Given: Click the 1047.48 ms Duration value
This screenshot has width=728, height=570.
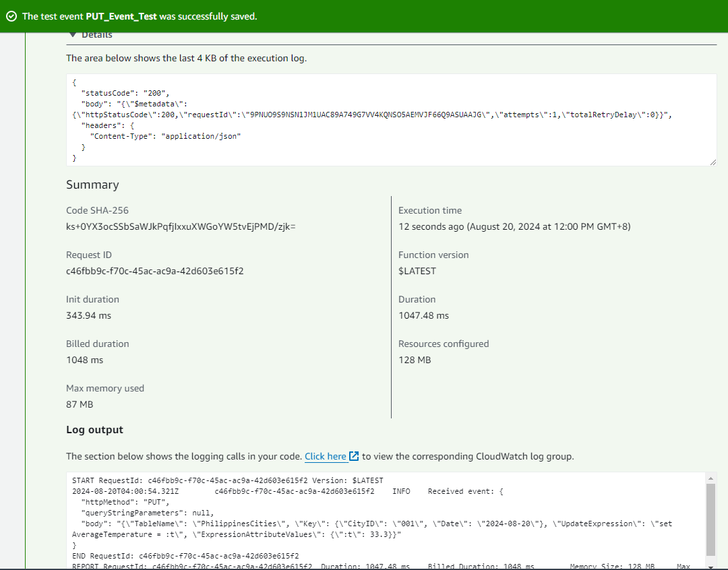Looking at the screenshot, I should click(x=423, y=315).
